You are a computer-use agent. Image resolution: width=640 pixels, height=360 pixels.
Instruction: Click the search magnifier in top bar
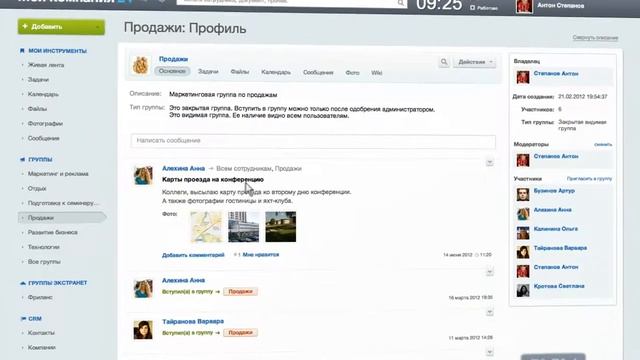click(401, 3)
